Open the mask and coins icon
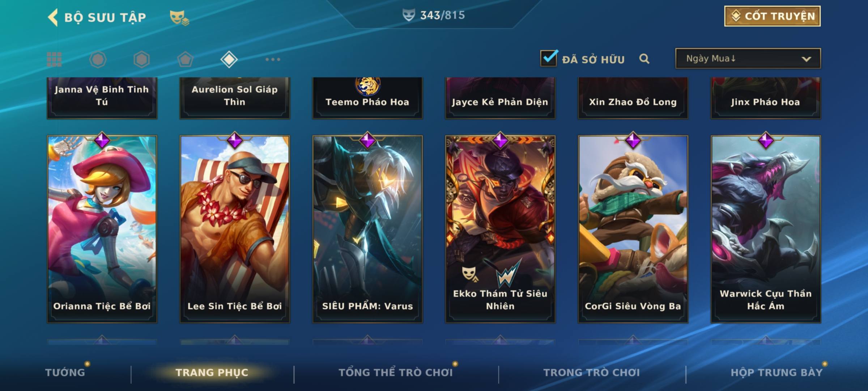The height and width of the screenshot is (391, 868). 179,17
